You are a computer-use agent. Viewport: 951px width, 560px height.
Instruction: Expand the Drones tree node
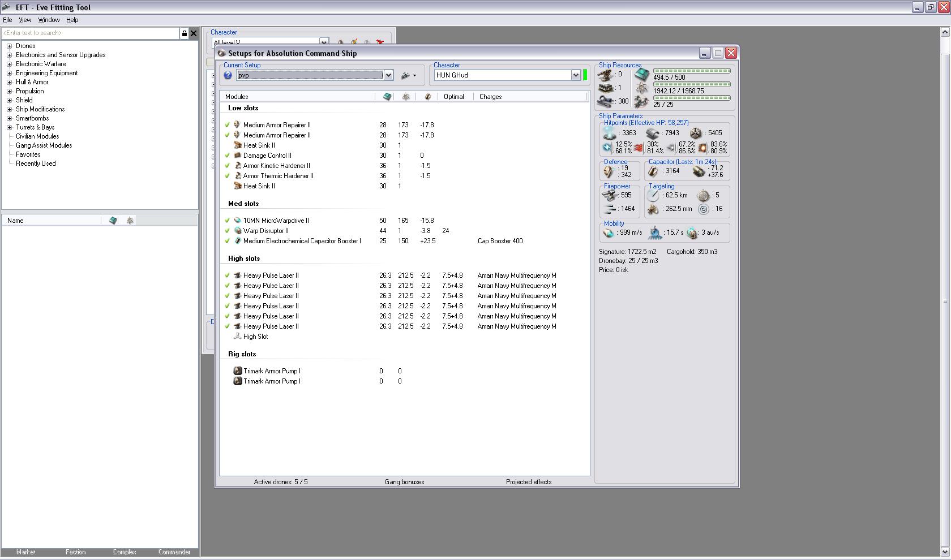[x=9, y=46]
